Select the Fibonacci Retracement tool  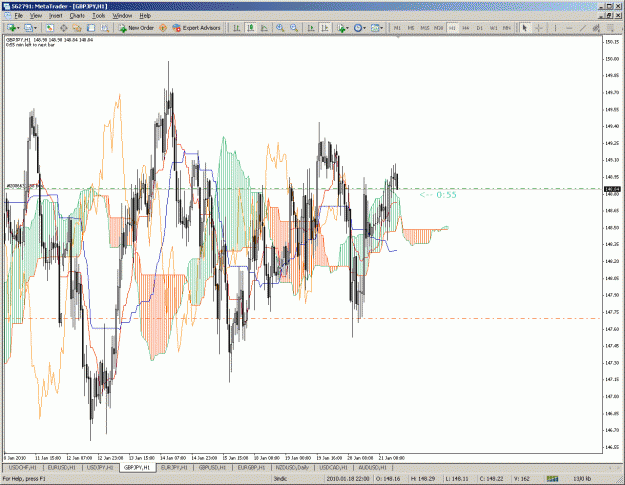(x=610, y=28)
